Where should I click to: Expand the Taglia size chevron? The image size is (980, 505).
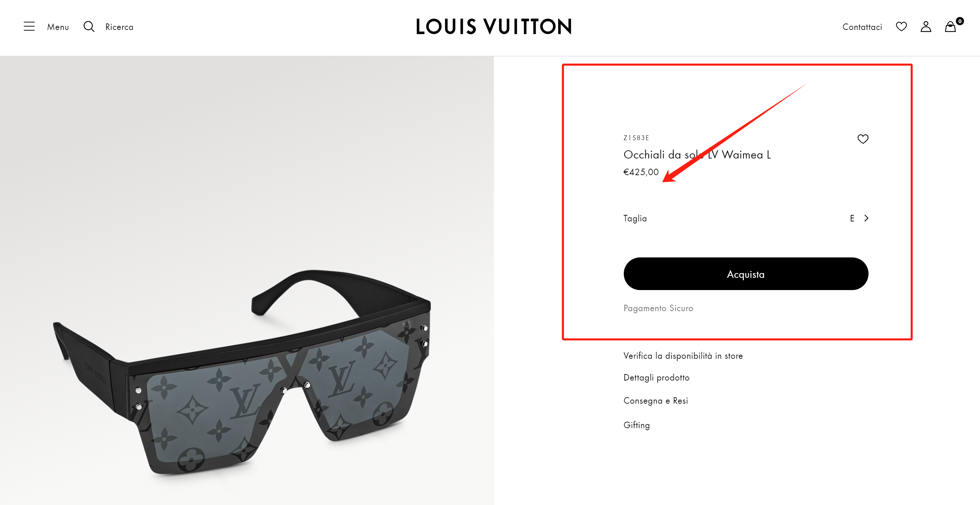[x=866, y=218]
